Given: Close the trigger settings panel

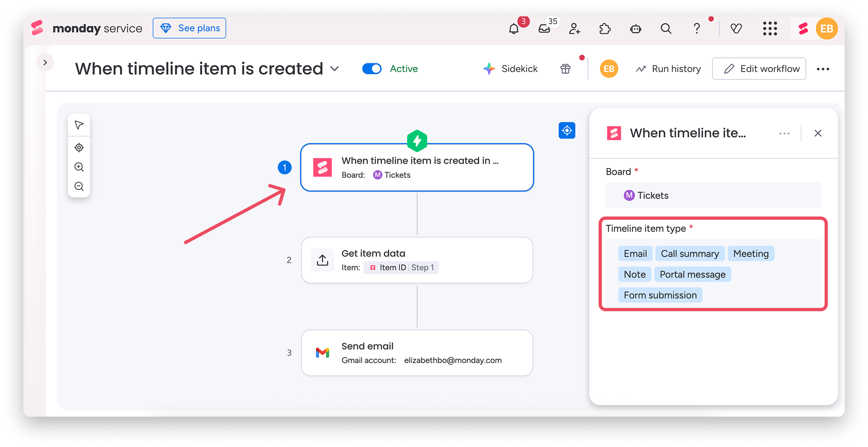Looking at the screenshot, I should click(818, 133).
